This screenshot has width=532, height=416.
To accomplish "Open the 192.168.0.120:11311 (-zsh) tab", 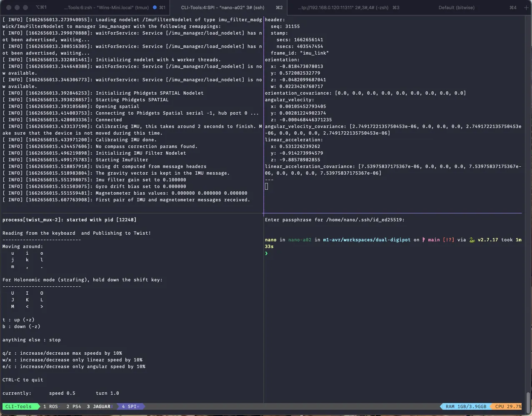I will (348, 8).
